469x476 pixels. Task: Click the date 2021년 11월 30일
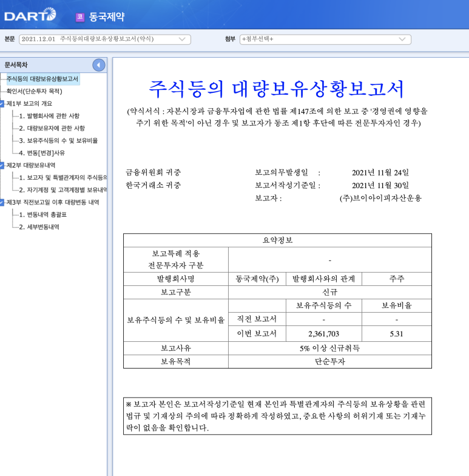(380, 186)
